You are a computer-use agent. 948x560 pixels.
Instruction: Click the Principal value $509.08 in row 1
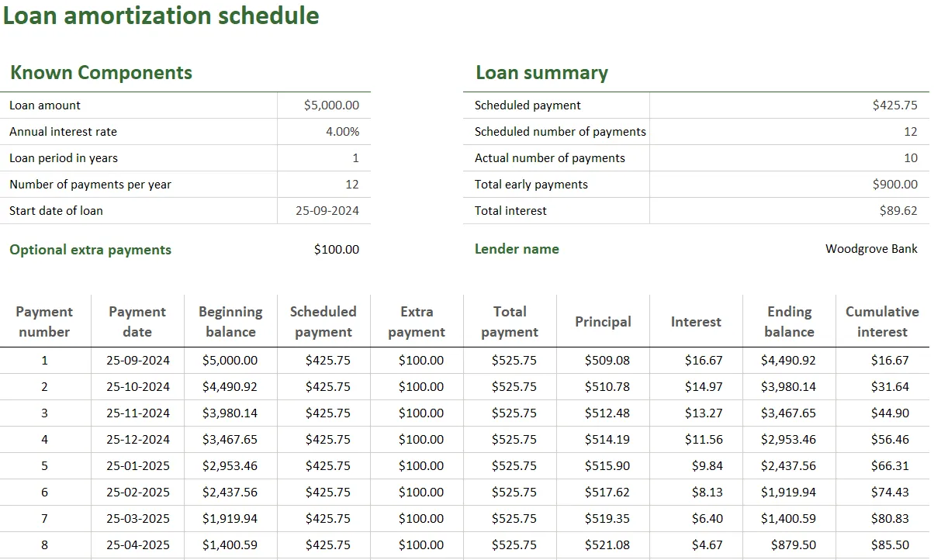pyautogui.click(x=604, y=361)
